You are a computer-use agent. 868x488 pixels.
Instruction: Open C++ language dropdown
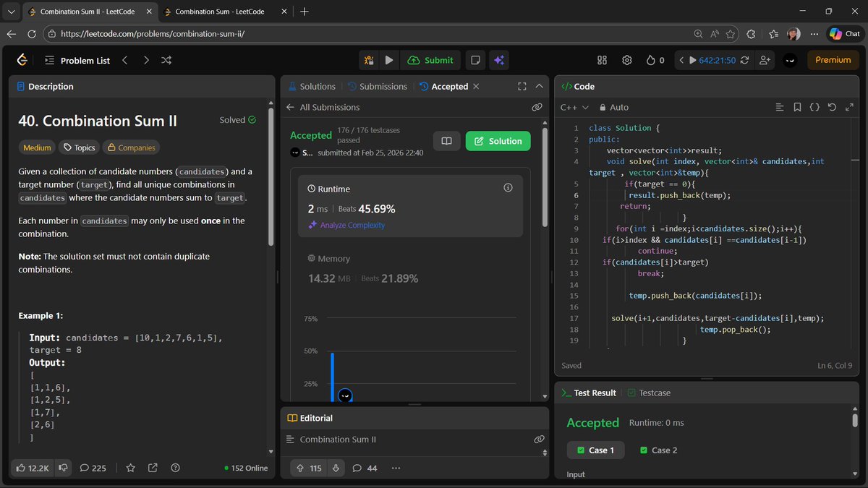click(574, 107)
